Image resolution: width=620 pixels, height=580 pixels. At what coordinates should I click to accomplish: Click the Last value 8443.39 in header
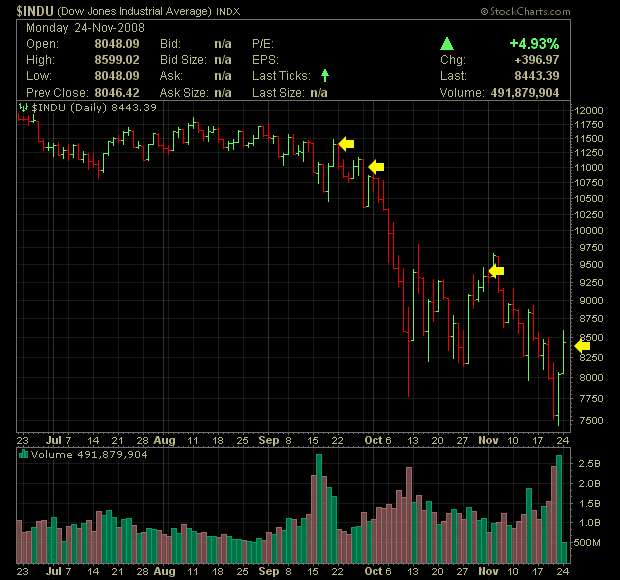537,76
